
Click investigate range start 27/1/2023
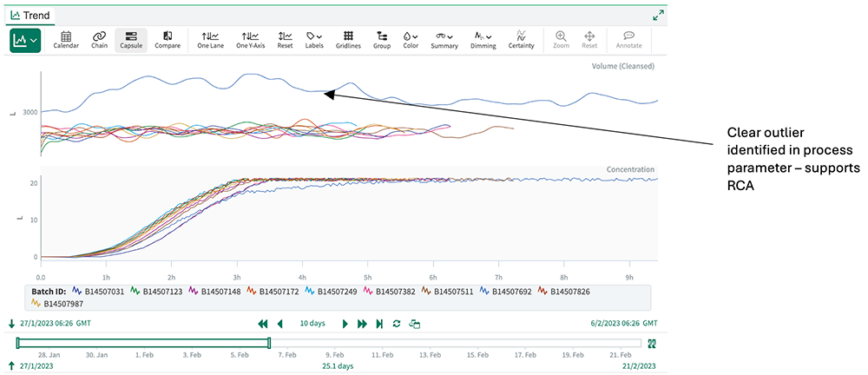36,366
